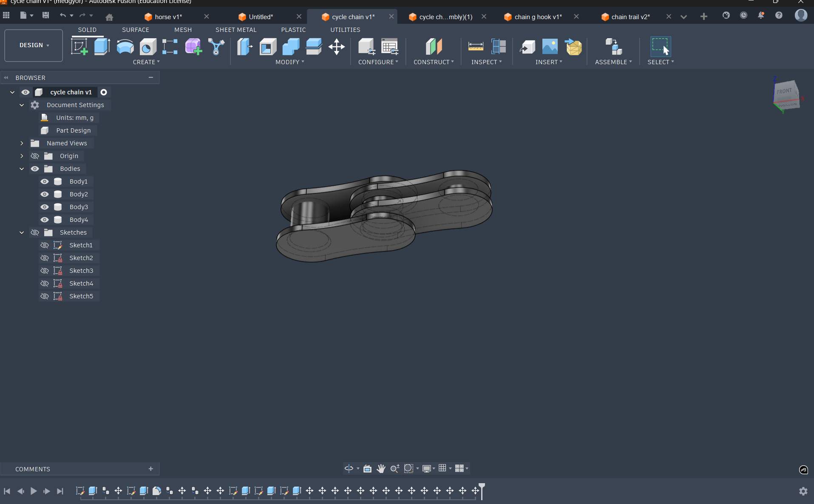Open the CONSTRUCT menu label
The image size is (814, 504).
(x=433, y=62)
